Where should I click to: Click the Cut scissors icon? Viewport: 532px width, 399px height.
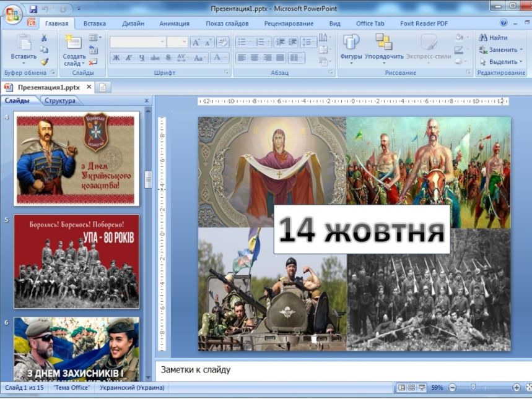pyautogui.click(x=44, y=38)
